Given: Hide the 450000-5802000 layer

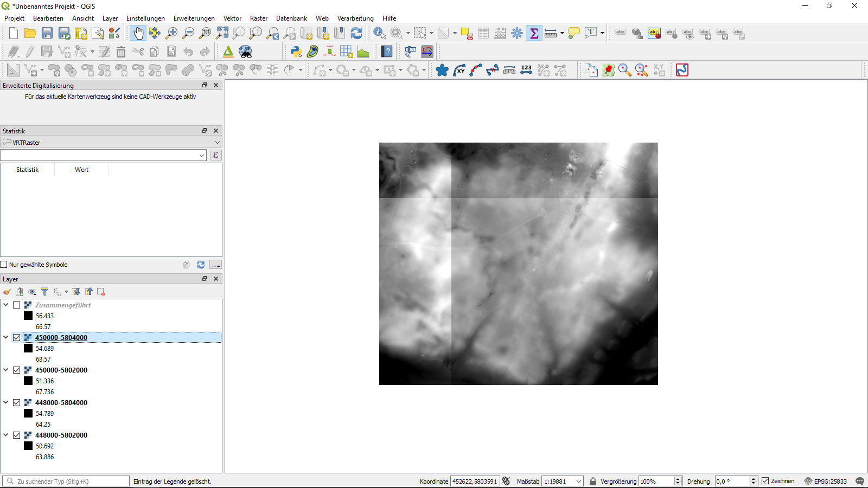Looking at the screenshot, I should (17, 370).
